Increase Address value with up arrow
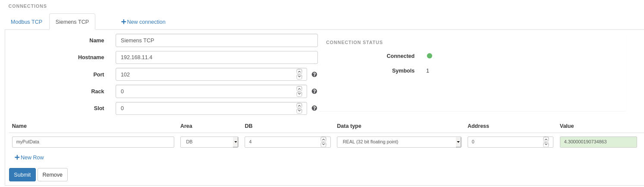The width and height of the screenshot is (644, 187). pos(546,139)
